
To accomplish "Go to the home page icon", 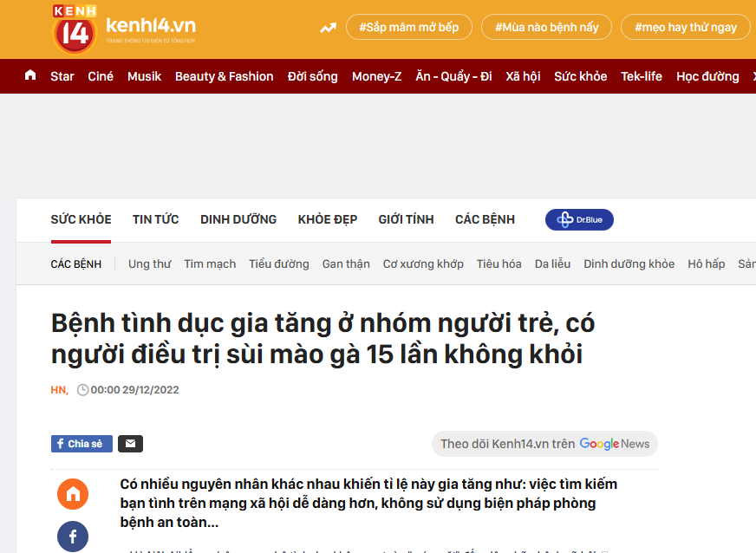I will [30, 75].
